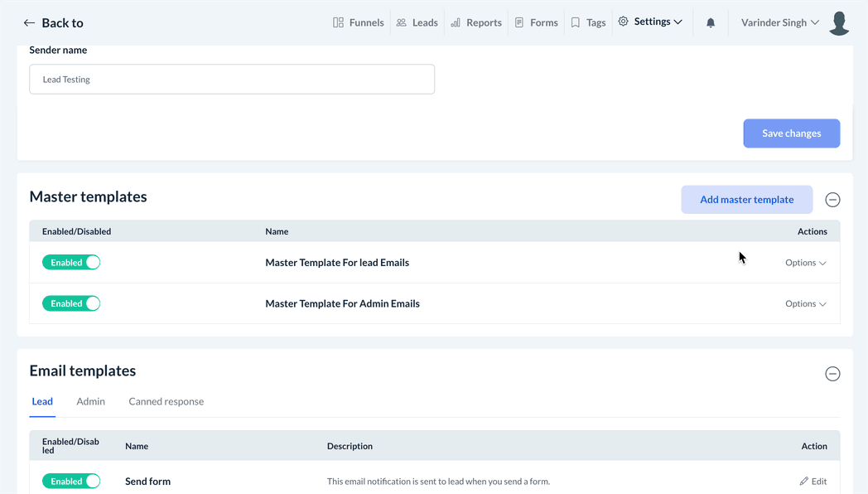The image size is (868, 494).
Task: Switch to the Admin email templates tab
Action: point(90,402)
